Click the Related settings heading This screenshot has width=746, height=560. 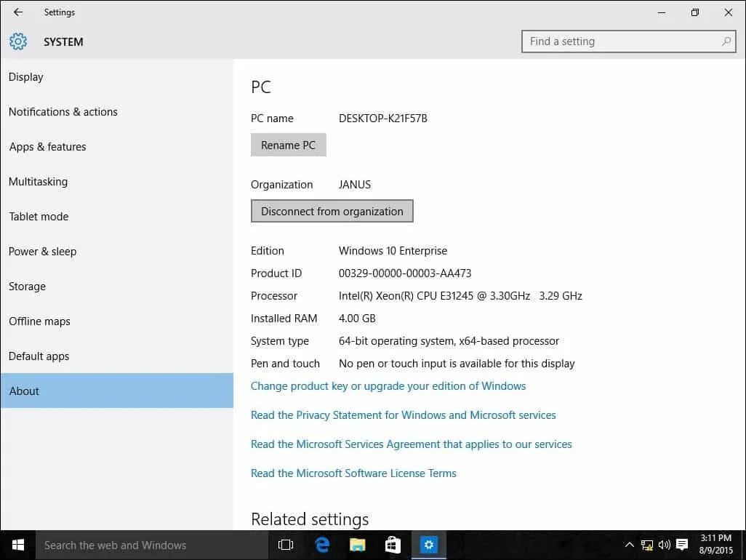point(310,519)
